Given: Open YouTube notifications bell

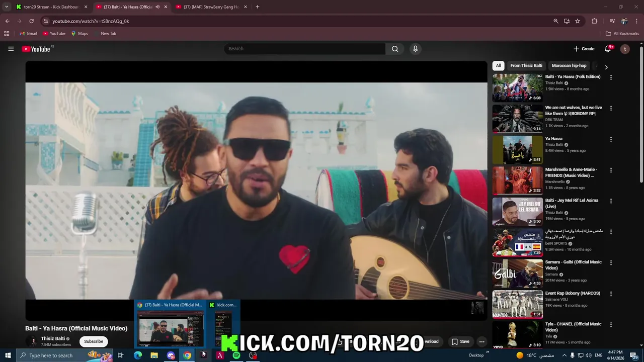Looking at the screenshot, I should click(x=608, y=49).
